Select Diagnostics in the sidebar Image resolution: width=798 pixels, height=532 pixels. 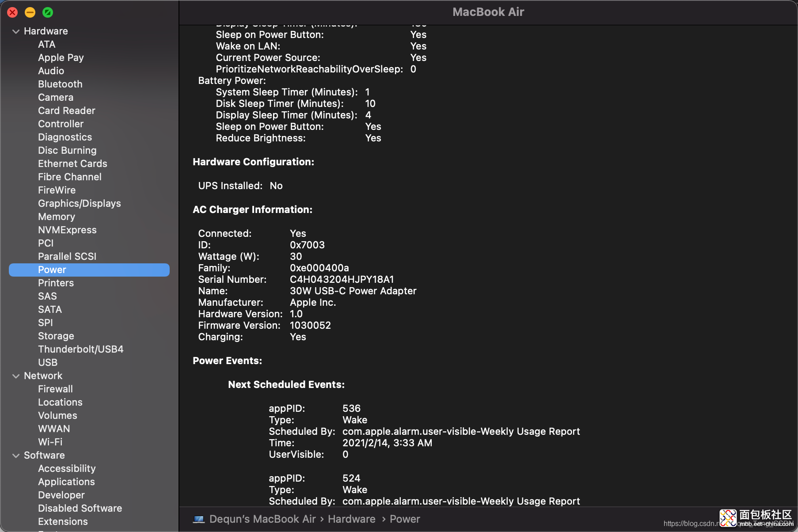(x=65, y=137)
